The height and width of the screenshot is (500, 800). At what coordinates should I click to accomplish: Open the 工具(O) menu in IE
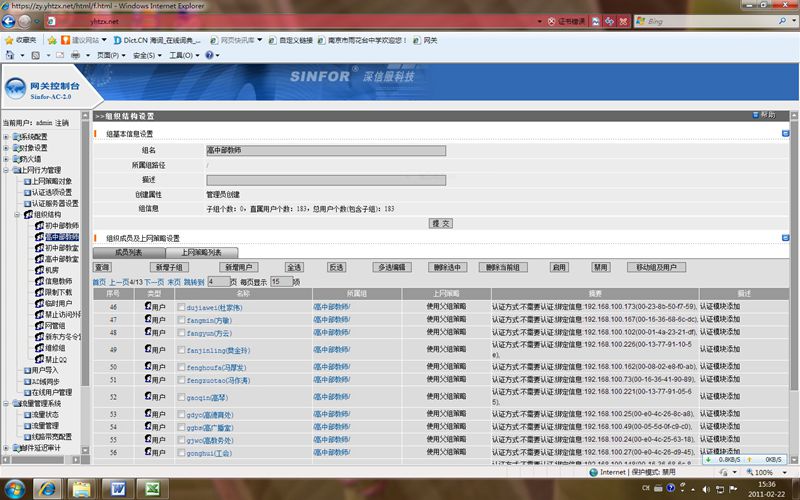pyautogui.click(x=182, y=55)
